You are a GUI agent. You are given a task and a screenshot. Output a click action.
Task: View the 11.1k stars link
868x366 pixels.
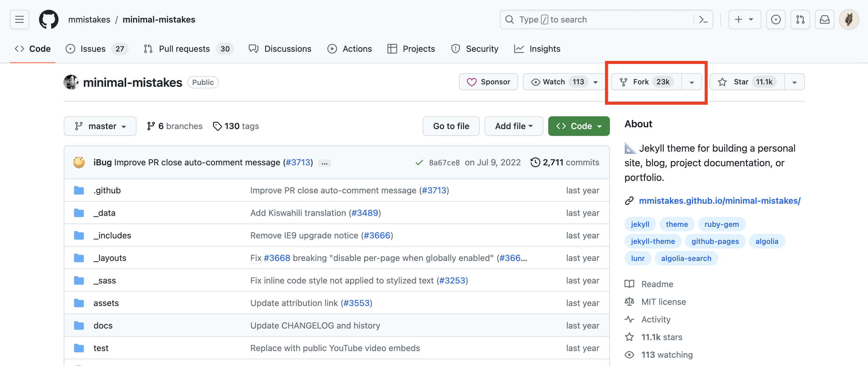click(x=653, y=337)
